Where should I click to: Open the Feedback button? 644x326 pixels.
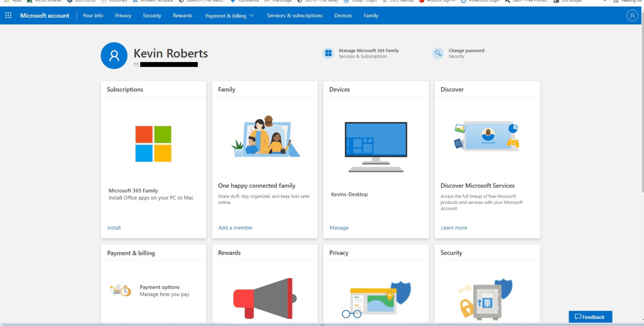pyautogui.click(x=590, y=317)
